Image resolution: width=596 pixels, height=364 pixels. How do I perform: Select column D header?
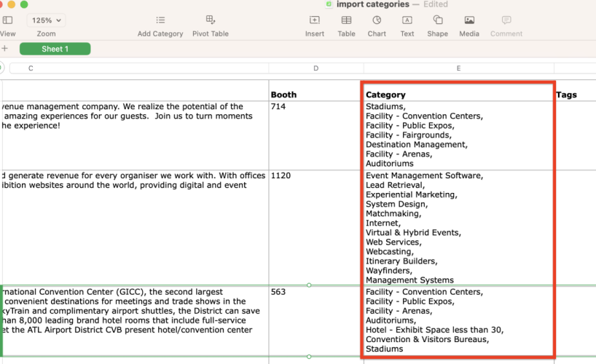click(x=316, y=68)
